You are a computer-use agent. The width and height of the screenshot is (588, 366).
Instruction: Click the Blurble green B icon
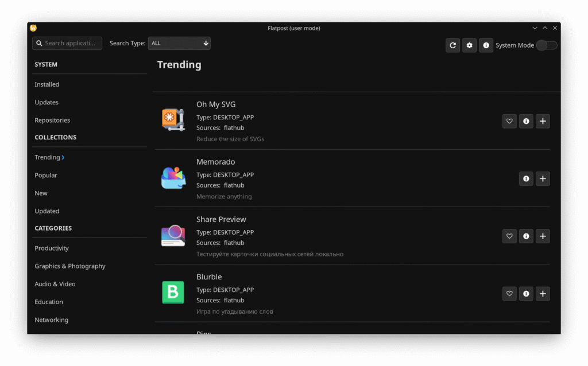tap(173, 292)
